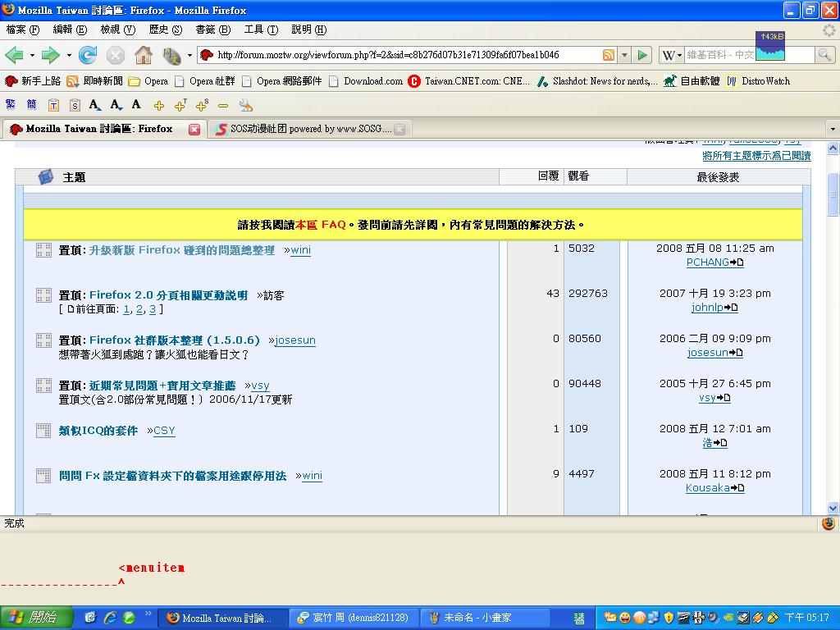Open the Slashdot bookmark in bookmarks toolbar
This screenshot has width=840, height=630.
(x=597, y=81)
